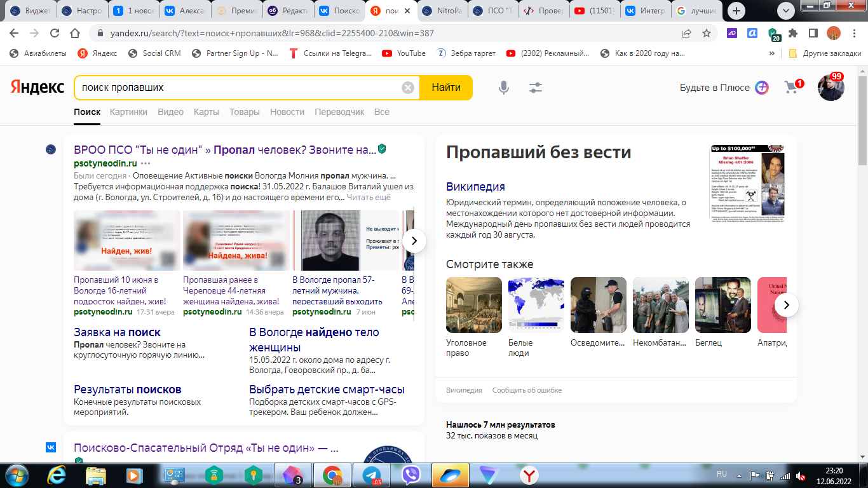Open the 'Найден, жив!' news image
Screen dimensions: 868x488
[127, 241]
